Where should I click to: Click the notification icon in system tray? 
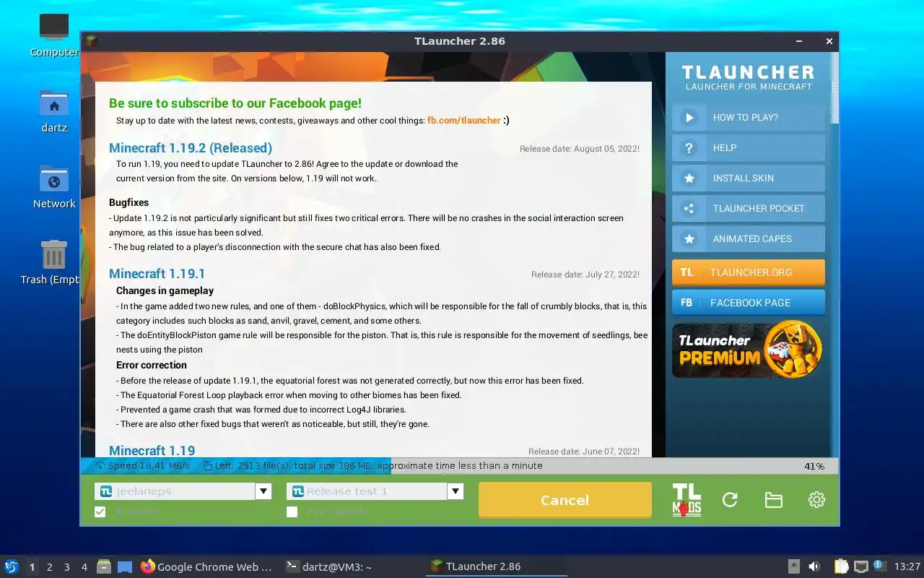tap(879, 566)
